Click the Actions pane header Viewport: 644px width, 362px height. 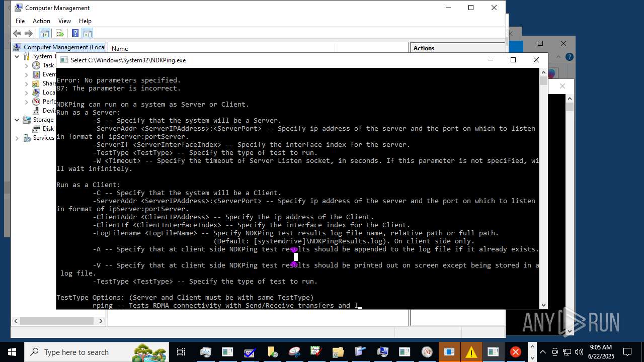[458, 48]
